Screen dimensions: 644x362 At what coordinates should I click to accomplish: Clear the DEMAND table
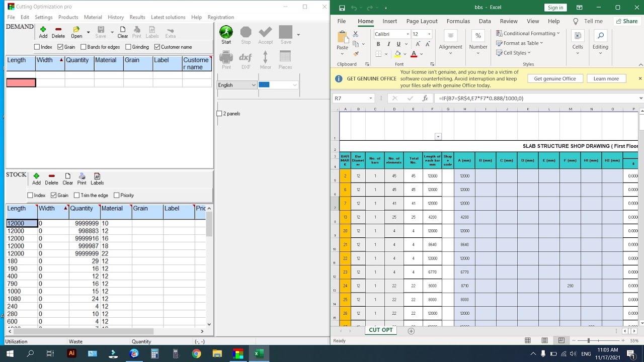tap(123, 32)
